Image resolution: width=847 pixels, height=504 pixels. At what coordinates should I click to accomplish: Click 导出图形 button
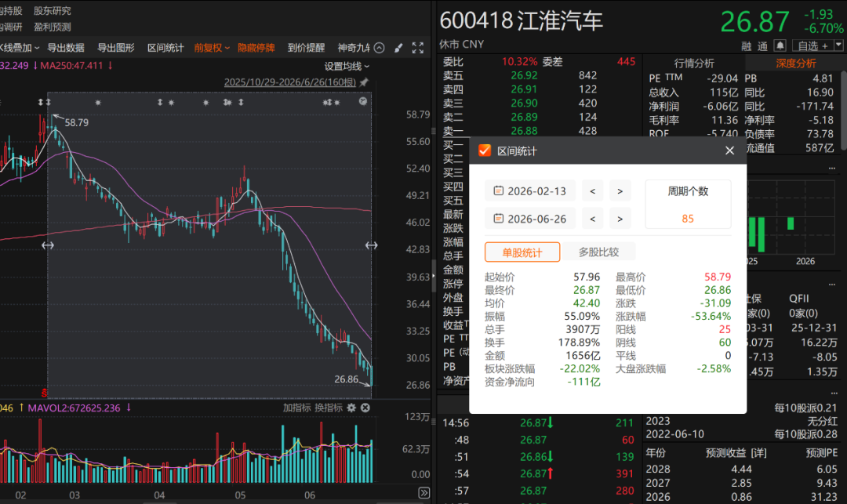[x=115, y=48]
